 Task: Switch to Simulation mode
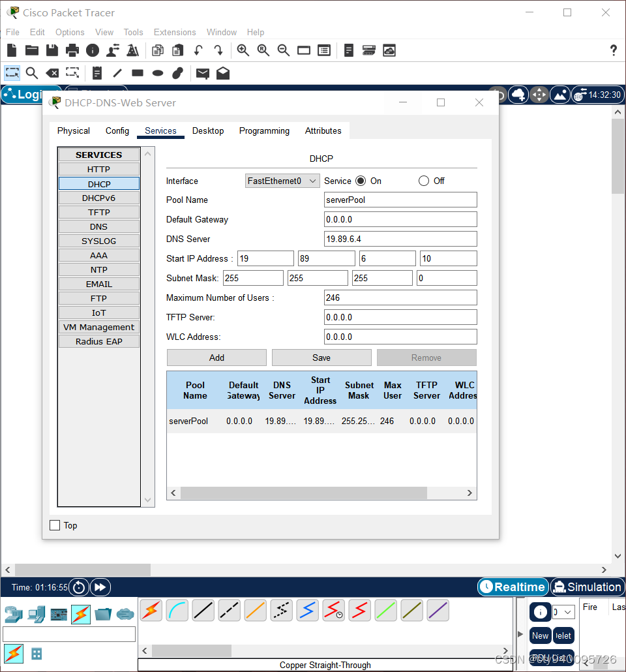click(x=588, y=587)
